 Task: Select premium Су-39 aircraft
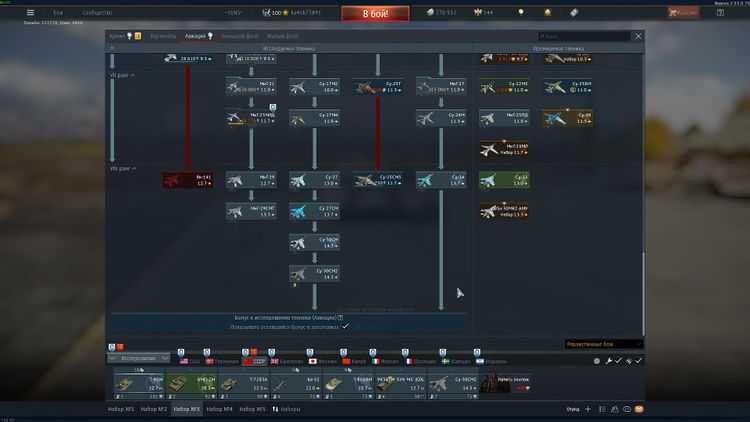(x=568, y=118)
